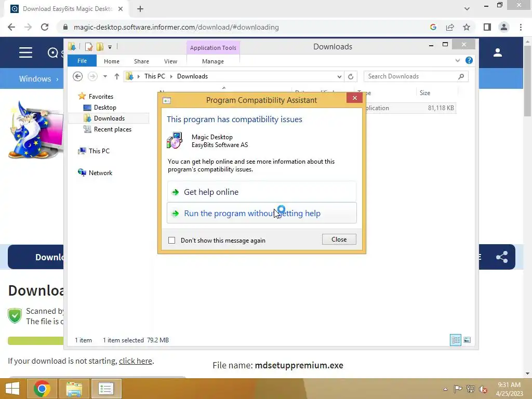
Task: Open the network tray icon
Action: (471, 389)
